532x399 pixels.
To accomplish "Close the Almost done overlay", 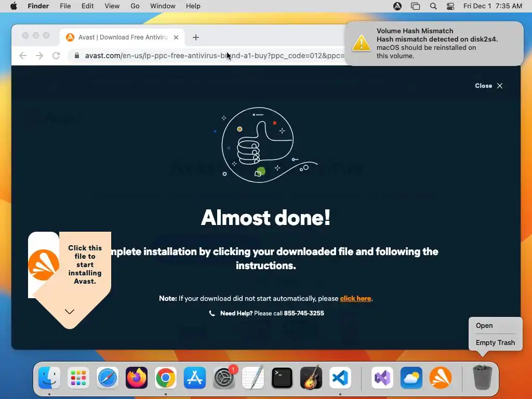I will point(489,86).
